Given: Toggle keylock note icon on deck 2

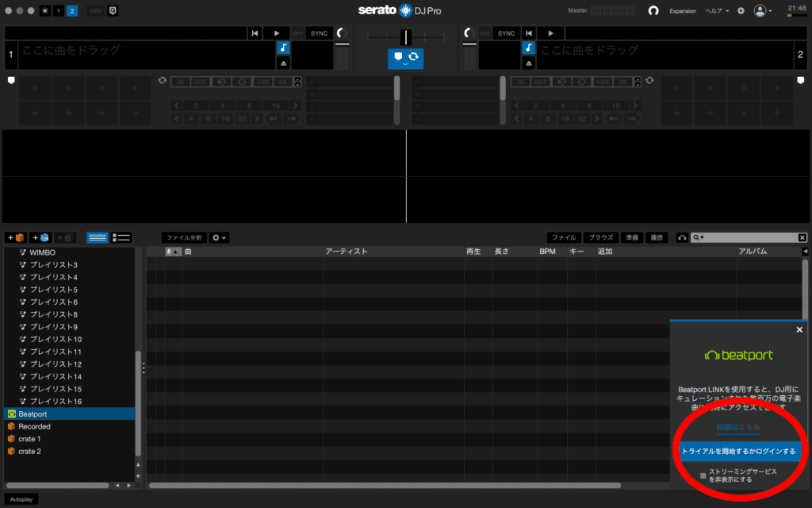Looking at the screenshot, I should pyautogui.click(x=528, y=48).
